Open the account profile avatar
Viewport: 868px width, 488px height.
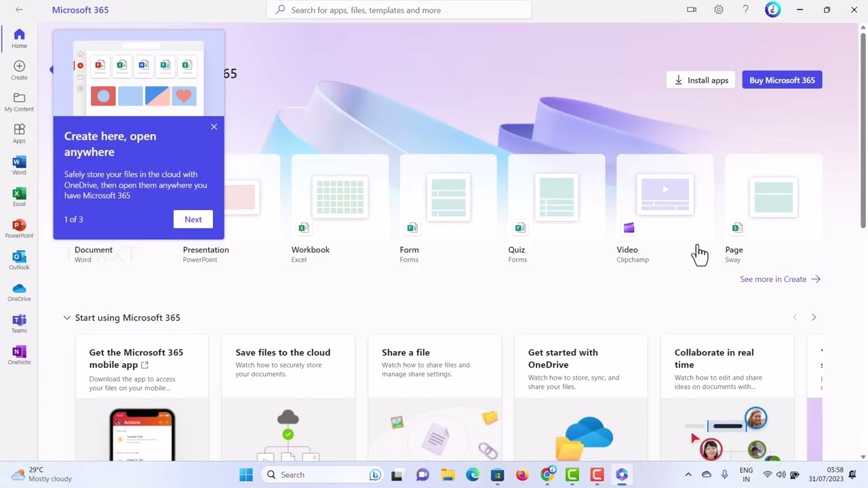(772, 9)
